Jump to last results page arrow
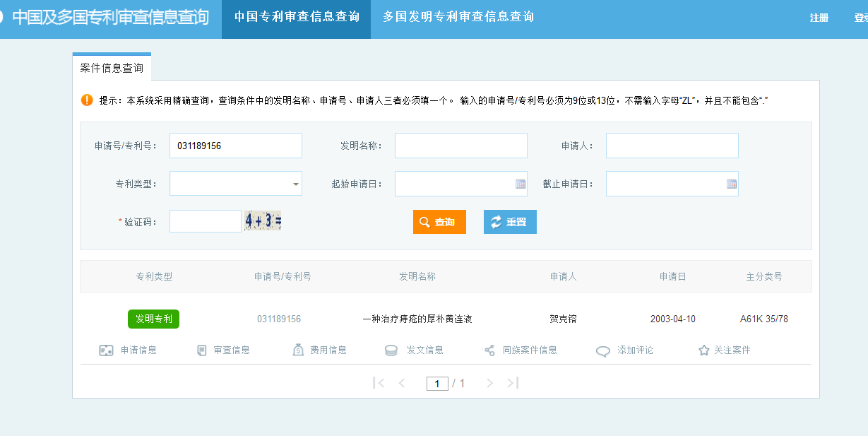Viewport: 868px width, 436px height. click(513, 383)
